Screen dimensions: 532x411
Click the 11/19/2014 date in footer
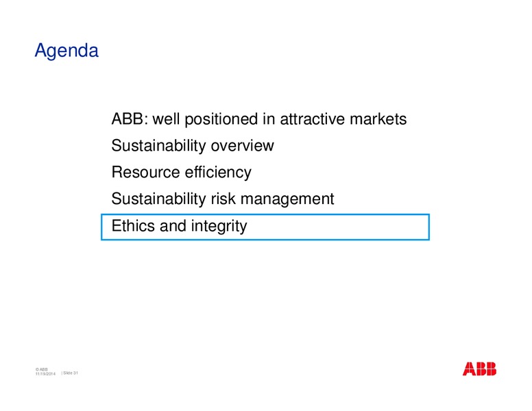click(x=45, y=374)
